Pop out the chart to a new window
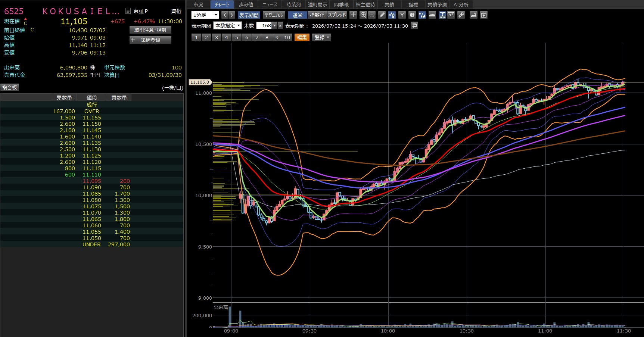644x337 pixels. (484, 15)
